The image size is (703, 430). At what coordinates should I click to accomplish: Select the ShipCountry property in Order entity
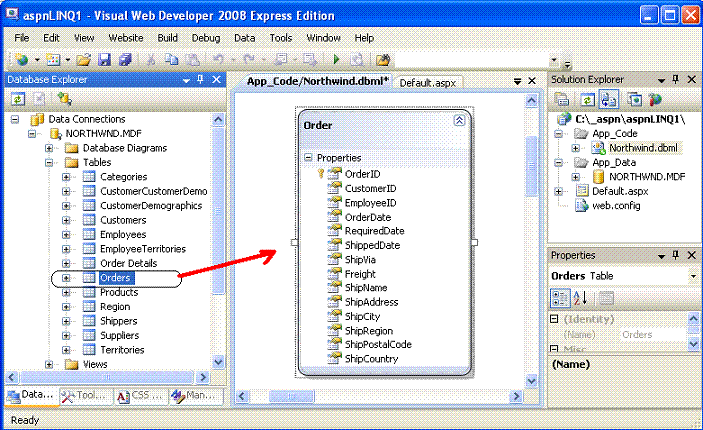tap(371, 359)
